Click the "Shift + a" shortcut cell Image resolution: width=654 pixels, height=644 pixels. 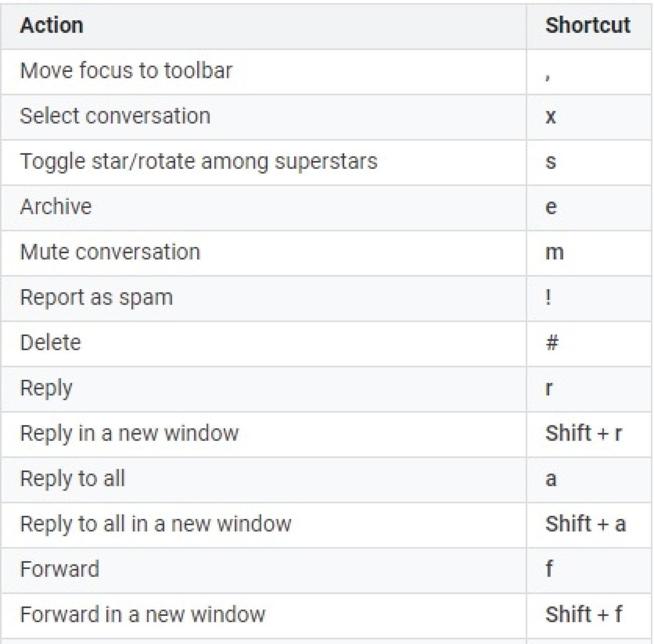pyautogui.click(x=586, y=524)
